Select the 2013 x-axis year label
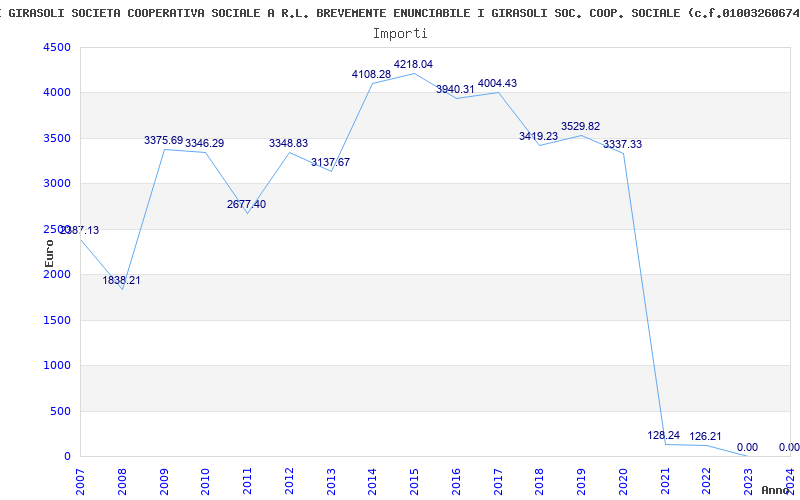800x500 pixels. pyautogui.click(x=331, y=481)
